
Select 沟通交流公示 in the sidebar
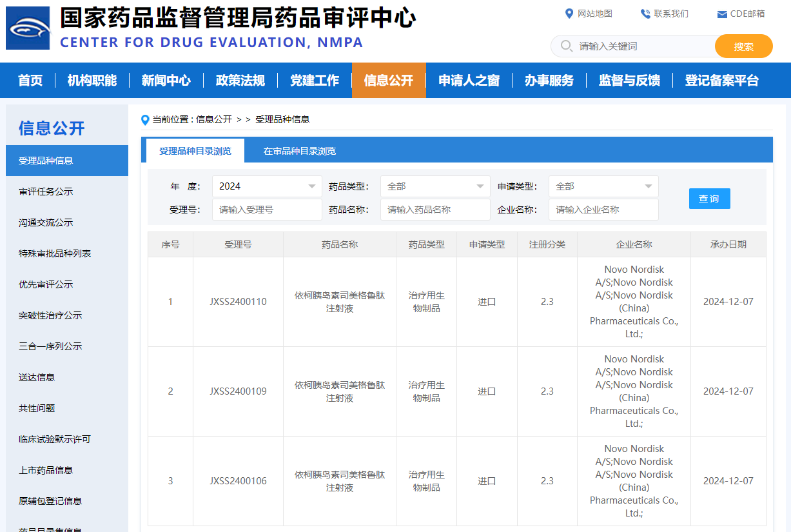(67, 222)
